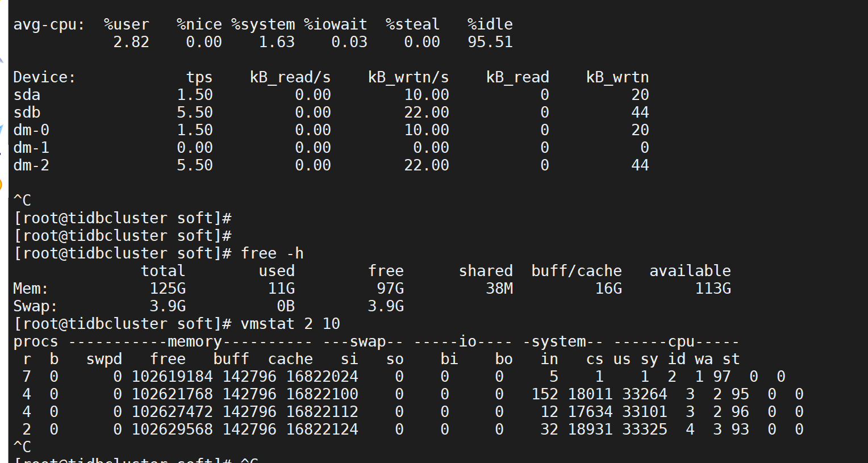Viewport: 868px width, 463px height.
Task: Click the empty prompt after the first ^C
Action: [123, 218]
